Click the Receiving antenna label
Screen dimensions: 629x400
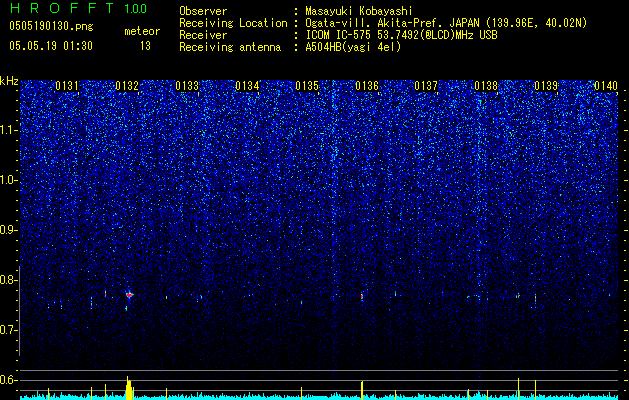click(x=230, y=47)
